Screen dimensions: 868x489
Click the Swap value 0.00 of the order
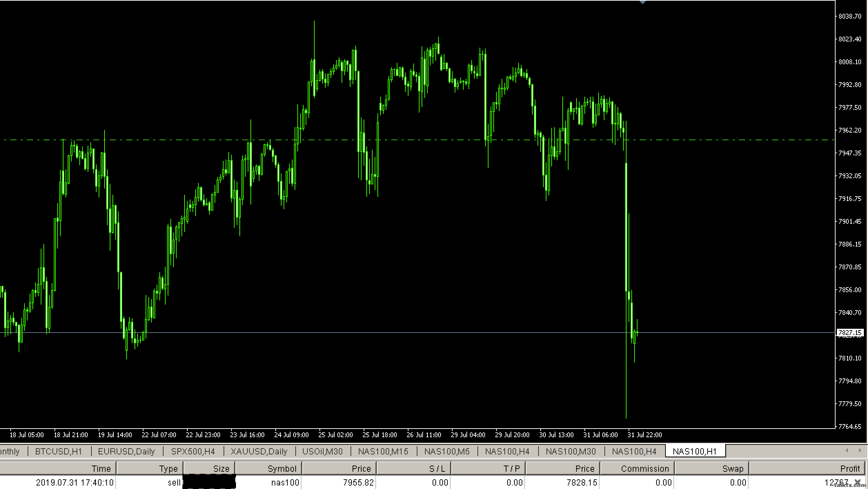738,482
